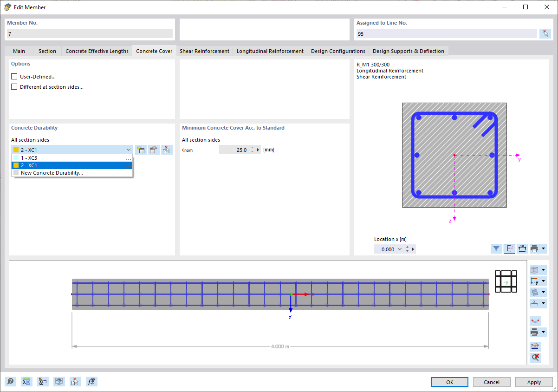Expand the wireframe cube dropdown arrow
Image resolution: width=558 pixels, height=392 pixels.
tap(544, 270)
